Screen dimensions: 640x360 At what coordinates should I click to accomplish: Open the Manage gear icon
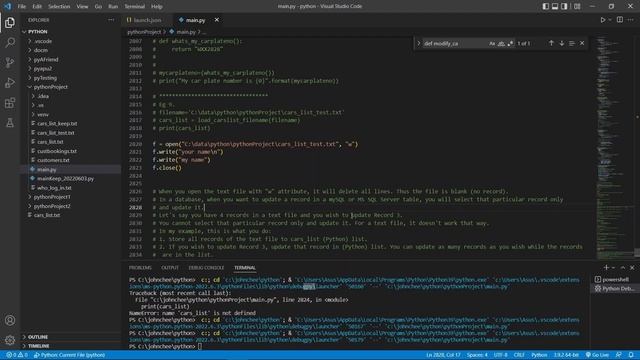[10, 340]
